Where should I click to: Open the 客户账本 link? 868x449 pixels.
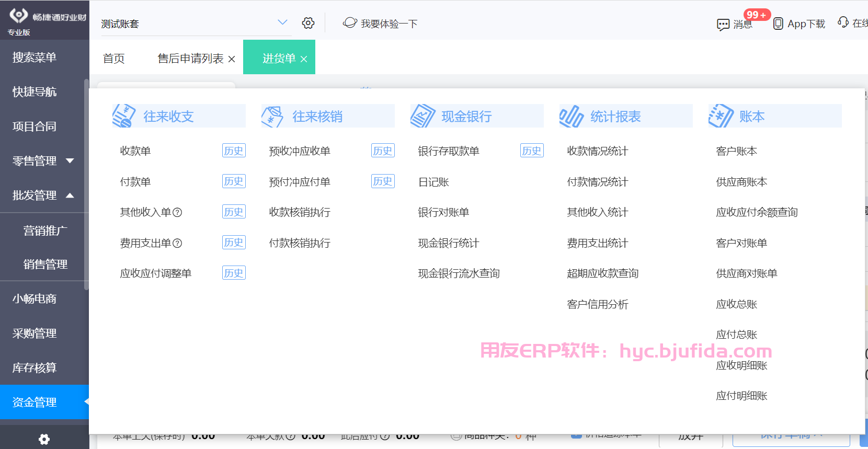[x=737, y=151]
